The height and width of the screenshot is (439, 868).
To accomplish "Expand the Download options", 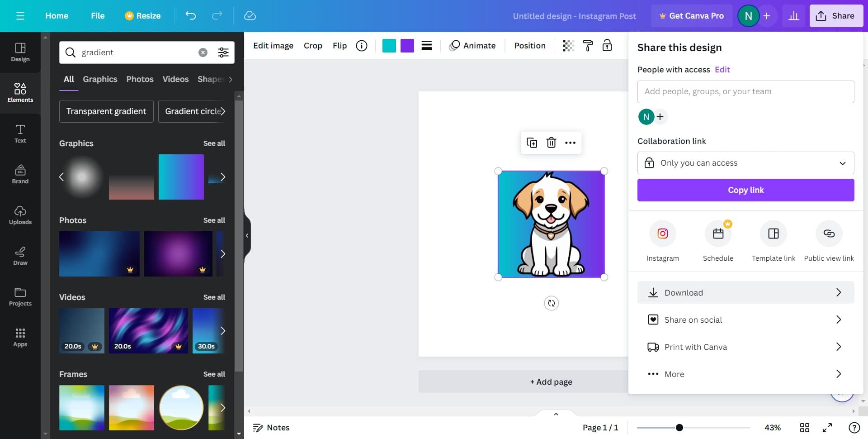I will [x=745, y=292].
